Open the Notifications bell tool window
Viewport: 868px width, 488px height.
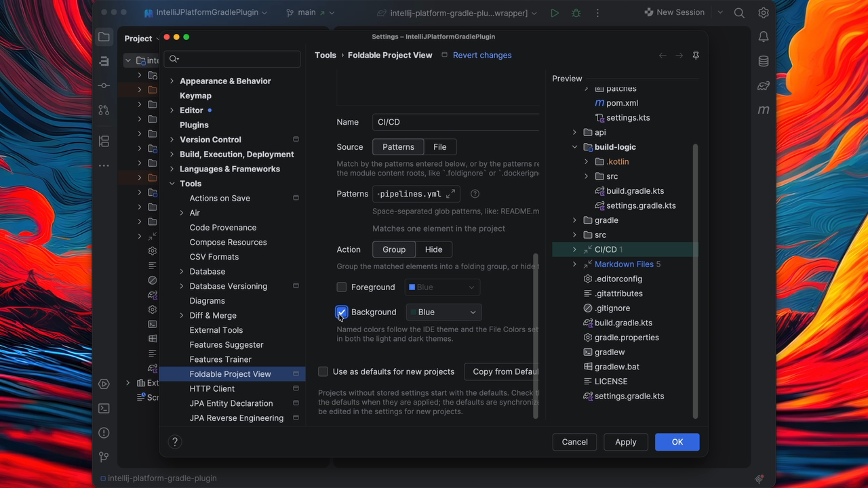click(x=764, y=37)
